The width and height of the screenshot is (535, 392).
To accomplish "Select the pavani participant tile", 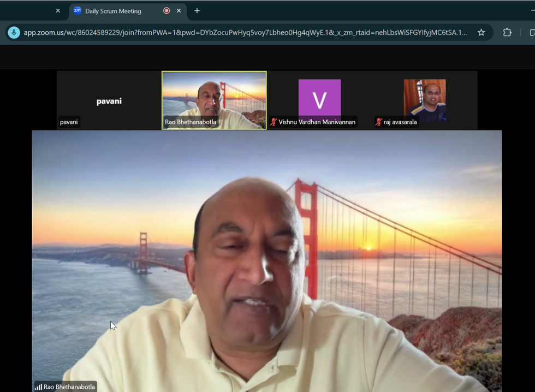I will point(109,100).
